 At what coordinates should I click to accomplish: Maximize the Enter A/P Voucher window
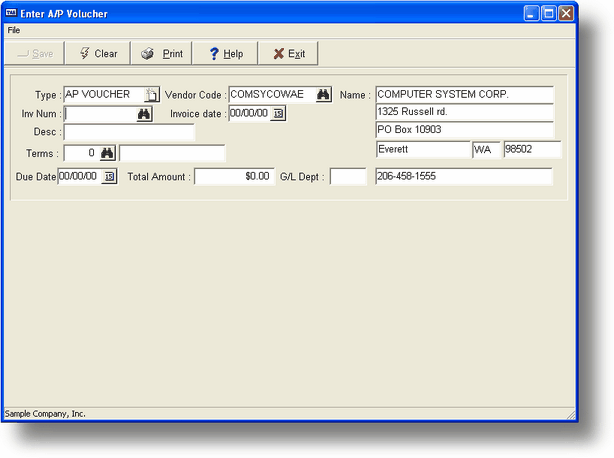coord(549,14)
